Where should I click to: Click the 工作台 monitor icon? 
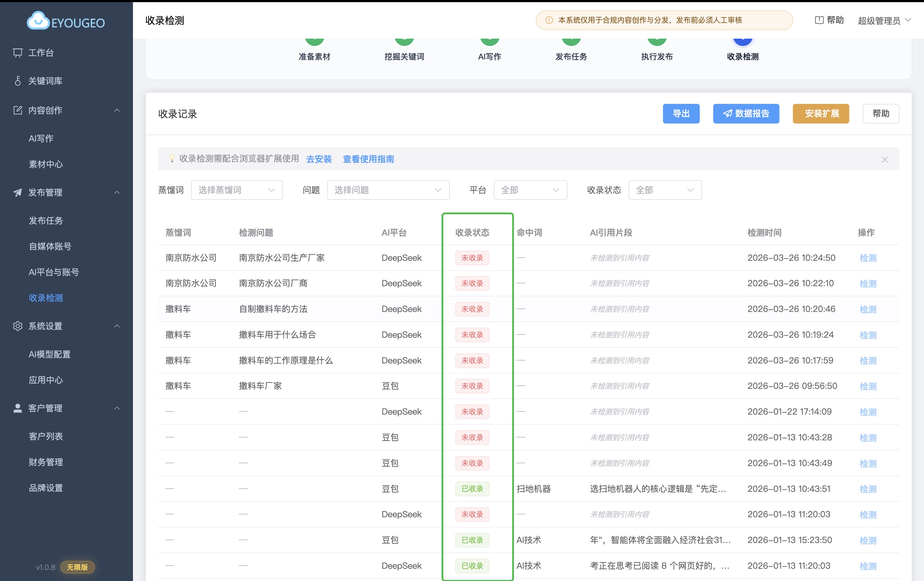[x=18, y=53]
